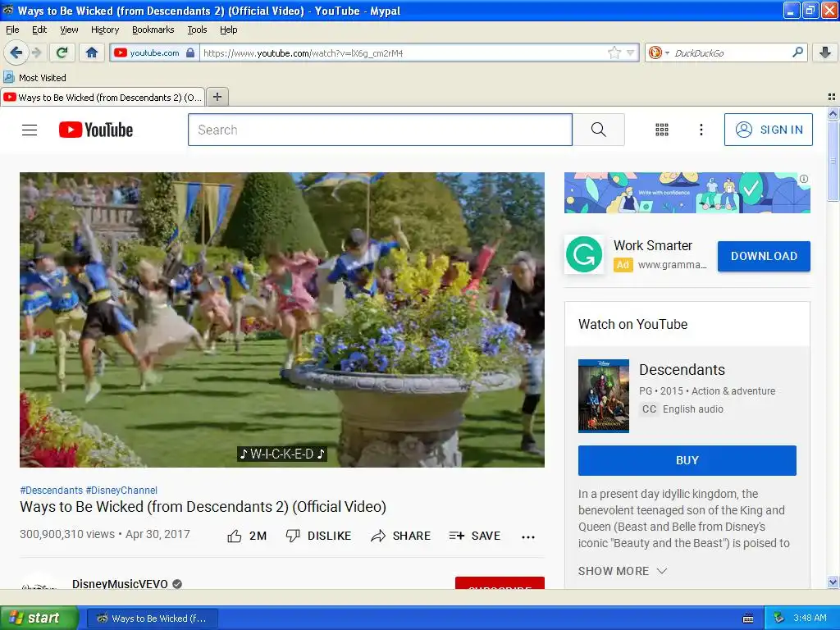Viewport: 840px width, 630px height.
Task: Open the Bookmarks menu
Action: click(x=153, y=30)
